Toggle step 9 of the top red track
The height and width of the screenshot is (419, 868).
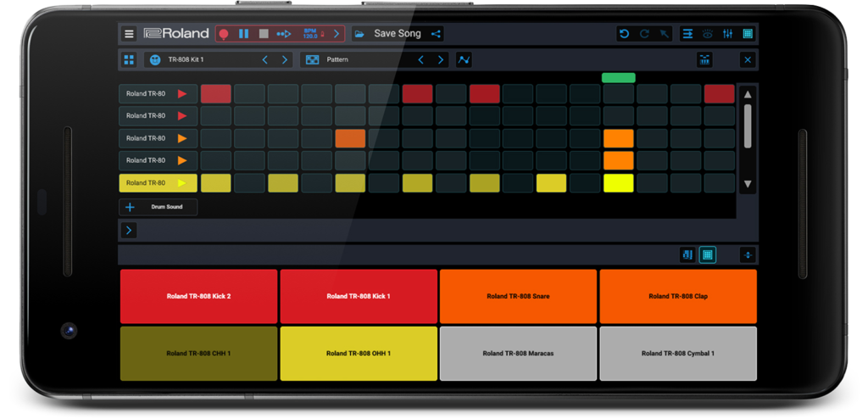click(x=485, y=93)
